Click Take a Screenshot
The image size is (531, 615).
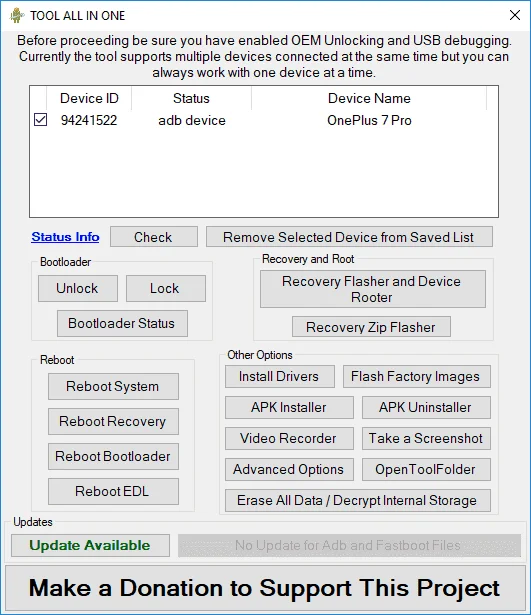(426, 438)
